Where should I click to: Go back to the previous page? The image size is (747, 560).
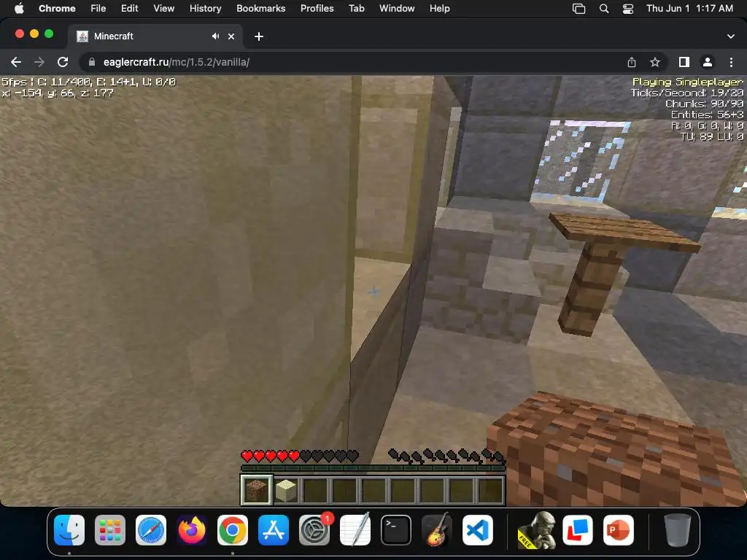16,62
